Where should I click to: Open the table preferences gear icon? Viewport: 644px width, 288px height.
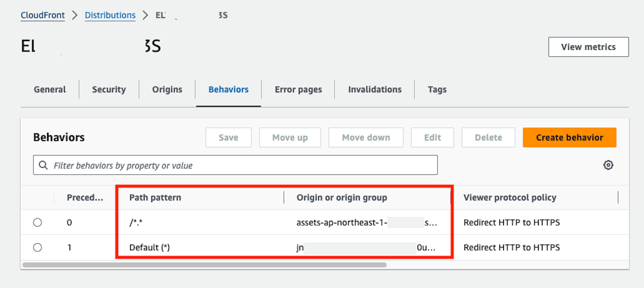pos(608,165)
